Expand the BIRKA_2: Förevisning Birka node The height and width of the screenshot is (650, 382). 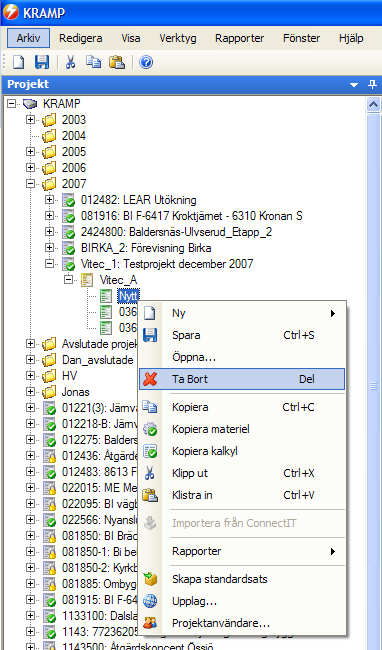[49, 248]
